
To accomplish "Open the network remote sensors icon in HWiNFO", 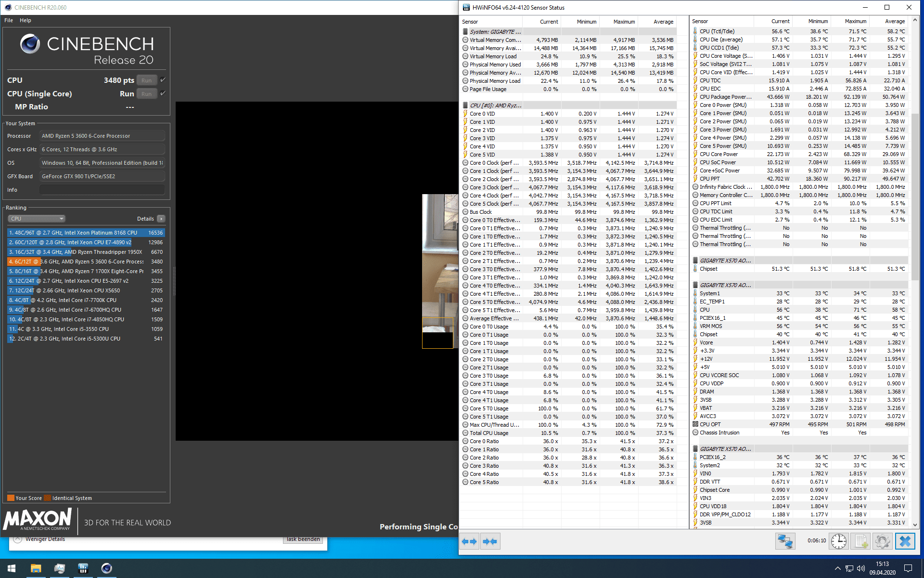I will point(785,541).
